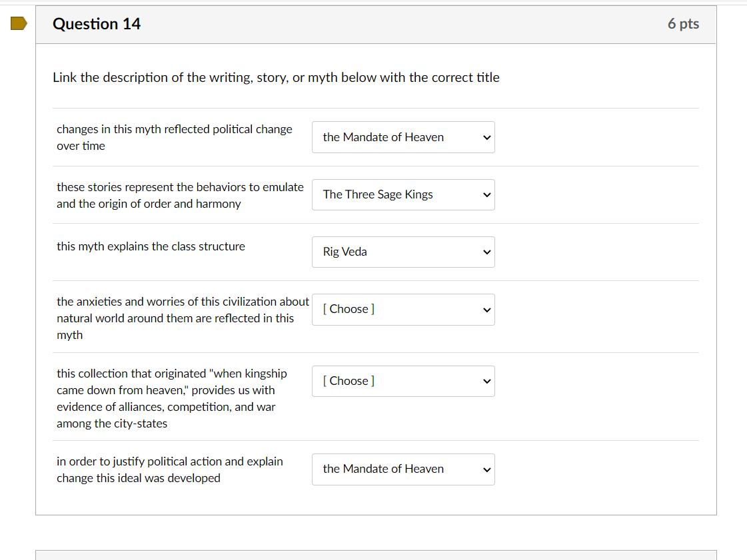The image size is (747, 560).
Task: Open "The Three Sage Kings" dropdown
Action: (402, 194)
